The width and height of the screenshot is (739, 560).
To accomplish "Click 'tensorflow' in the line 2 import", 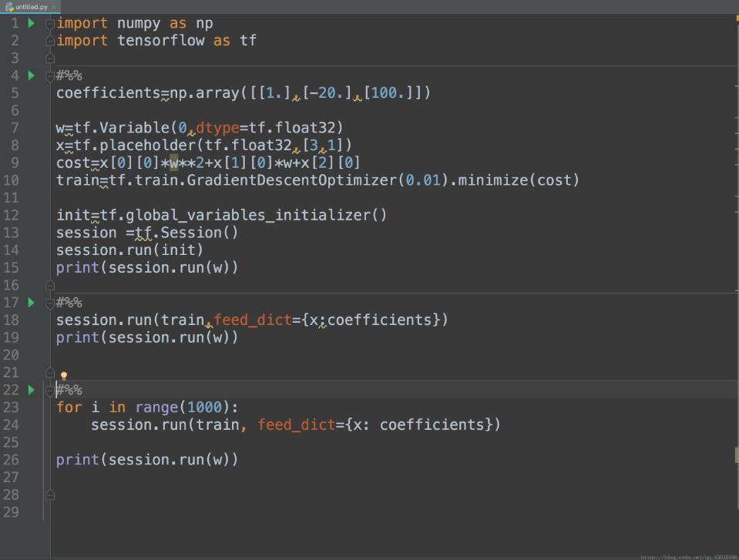I will tap(161, 41).
